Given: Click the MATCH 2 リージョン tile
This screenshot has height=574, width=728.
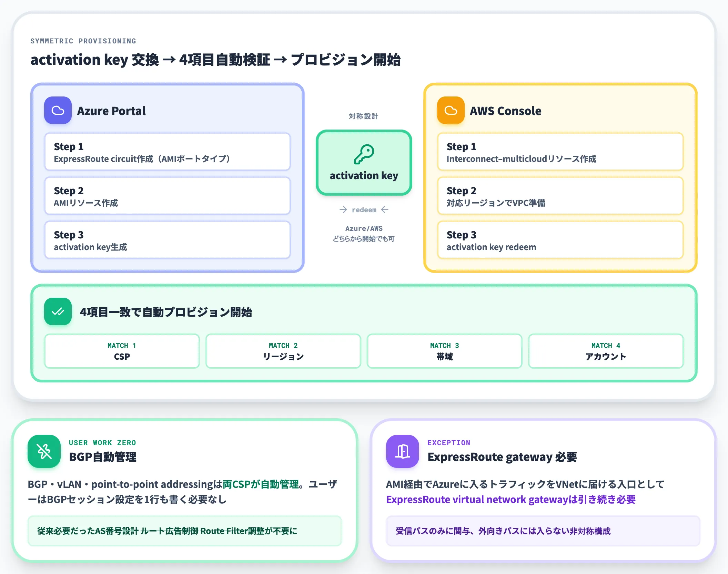Looking at the screenshot, I should 283,351.
